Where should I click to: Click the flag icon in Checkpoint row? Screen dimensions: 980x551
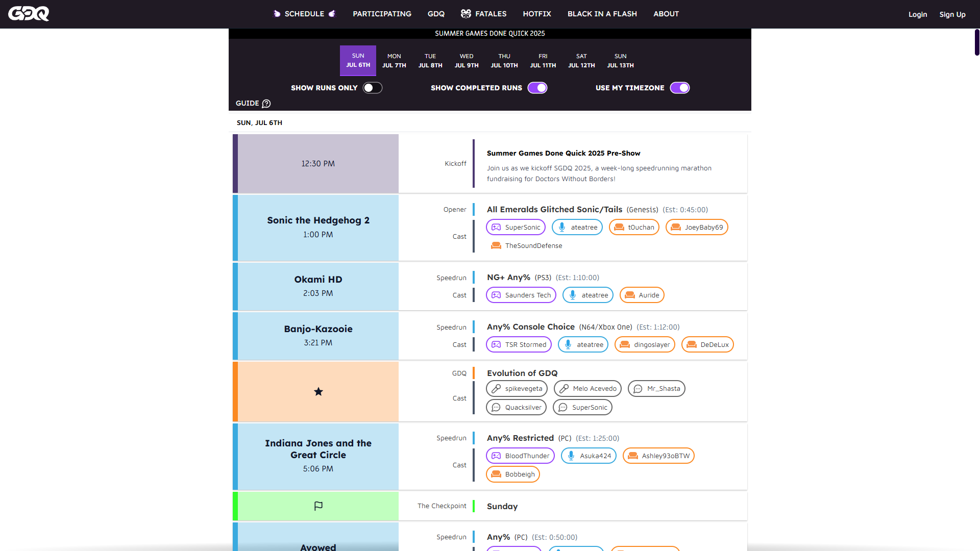pos(318,506)
